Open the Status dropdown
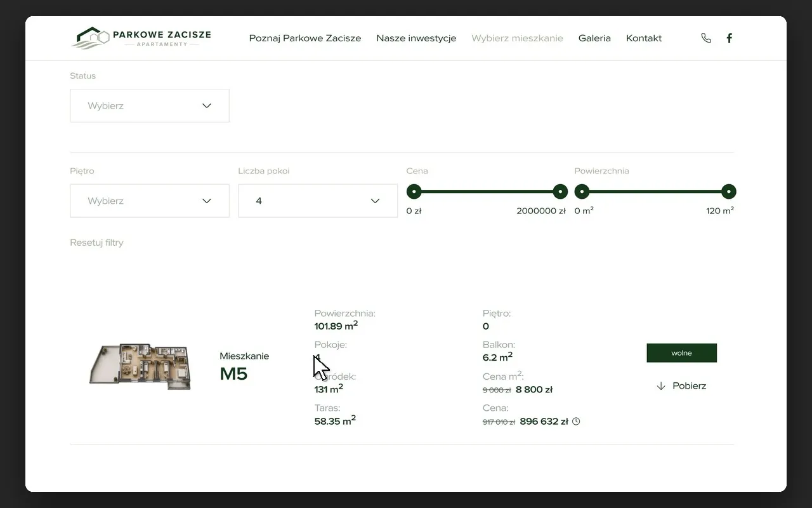Screen dimensions: 812x508 150,105
